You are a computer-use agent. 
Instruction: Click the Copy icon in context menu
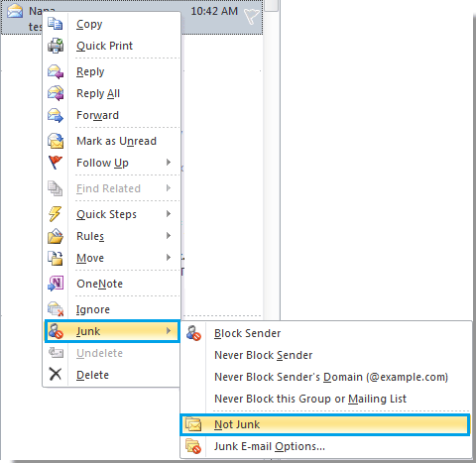[x=55, y=24]
